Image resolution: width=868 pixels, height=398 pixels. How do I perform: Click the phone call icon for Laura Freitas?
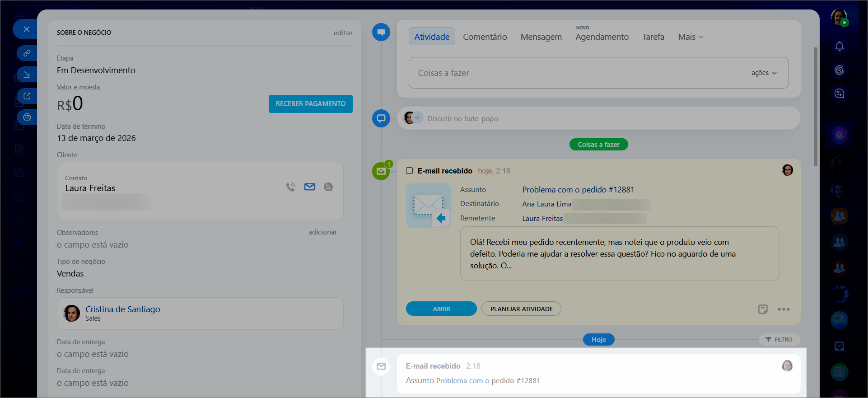[x=290, y=187]
